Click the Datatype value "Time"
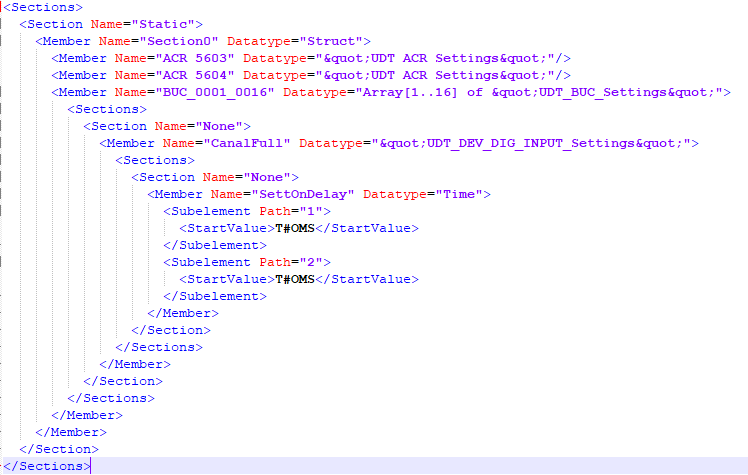The width and height of the screenshot is (748, 475). 459,195
